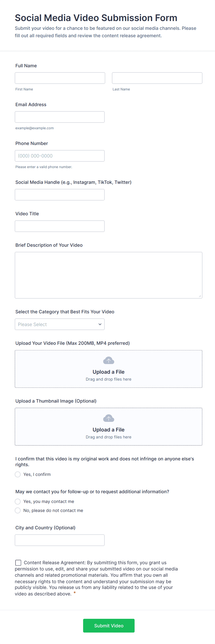Click the category dropdown chevron arrow
Screen dimensions: 215x644
100,324
